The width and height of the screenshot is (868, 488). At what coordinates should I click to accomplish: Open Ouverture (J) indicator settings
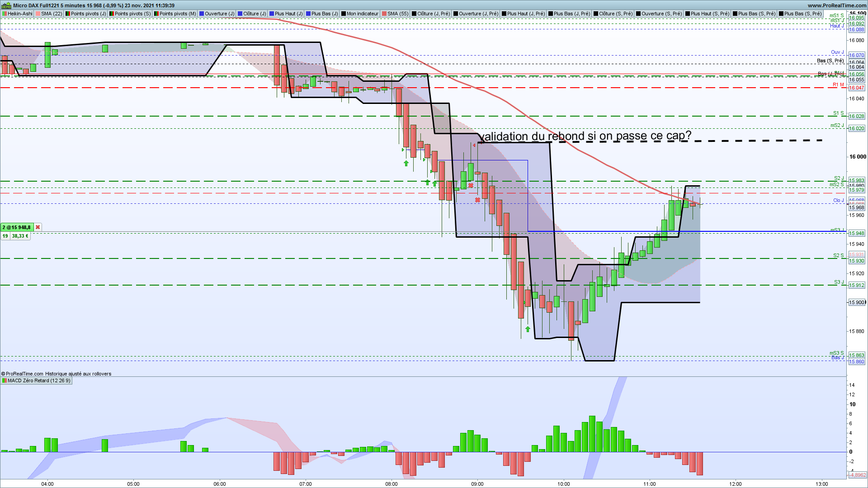219,14
